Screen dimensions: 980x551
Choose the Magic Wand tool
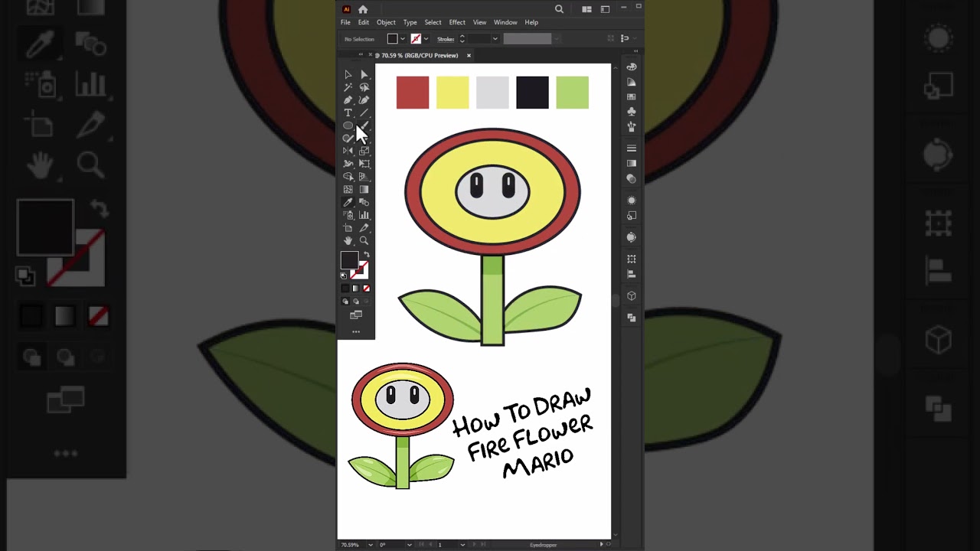[x=348, y=87]
